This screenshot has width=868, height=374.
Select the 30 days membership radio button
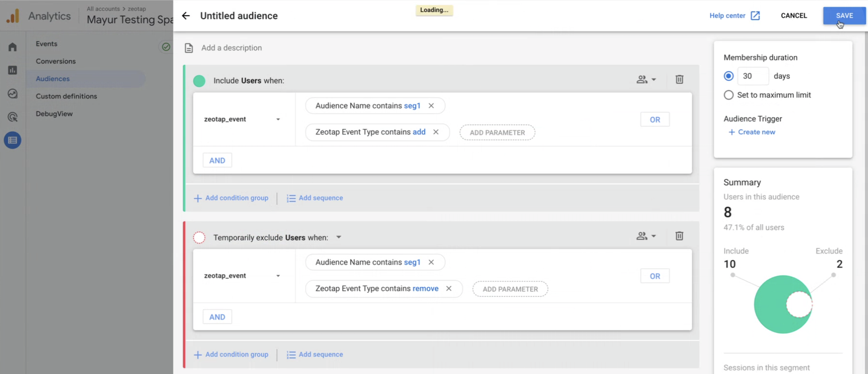point(728,76)
